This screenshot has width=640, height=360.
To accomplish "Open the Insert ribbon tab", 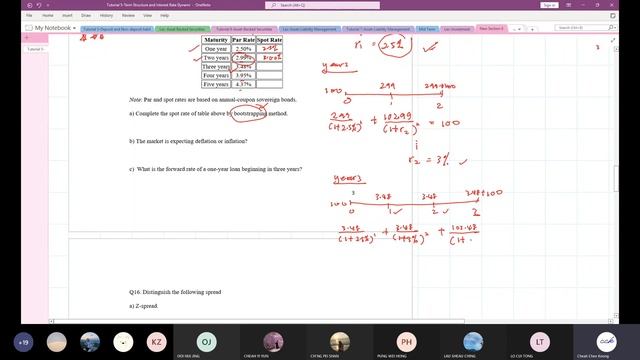I will (67, 16).
